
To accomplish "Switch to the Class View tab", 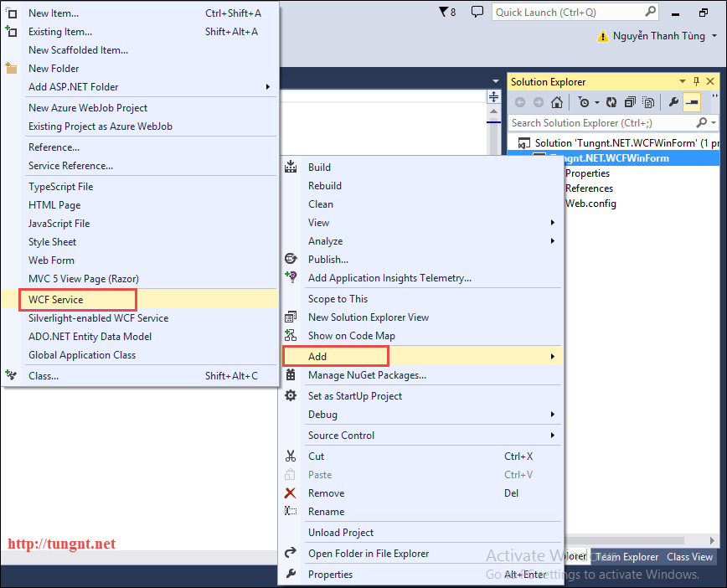I will coord(689,557).
